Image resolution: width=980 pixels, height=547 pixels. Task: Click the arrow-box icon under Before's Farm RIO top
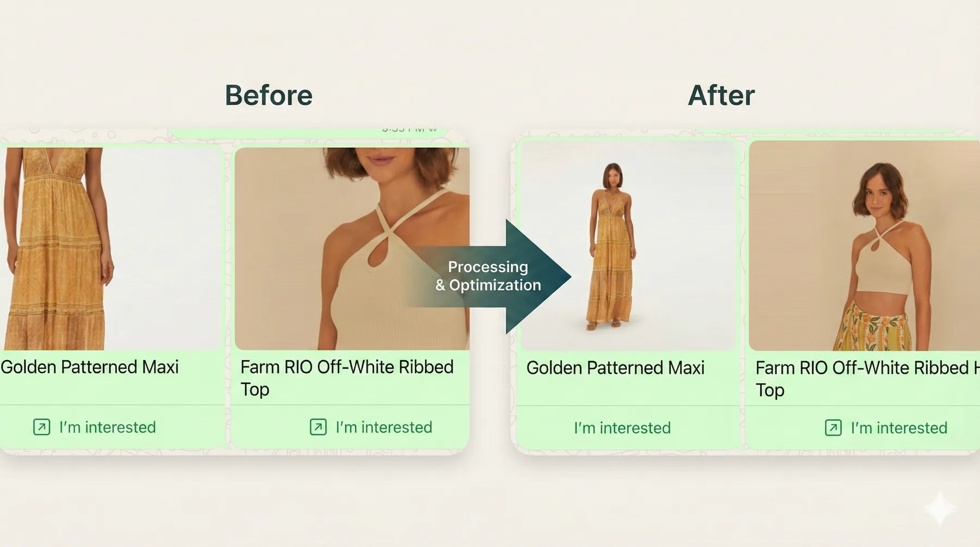pos(318,427)
